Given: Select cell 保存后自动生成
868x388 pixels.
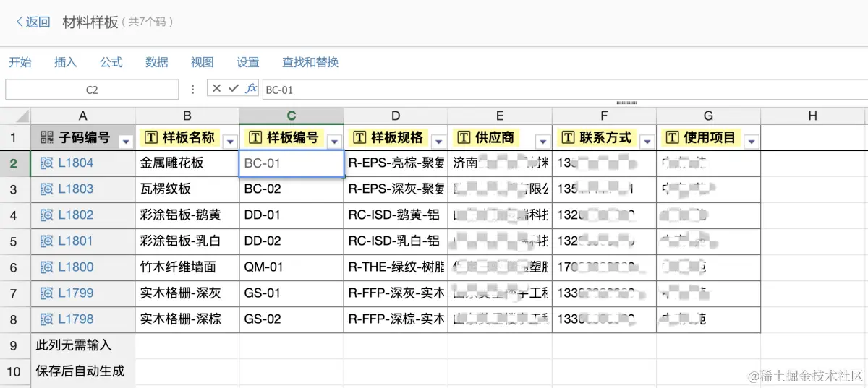Looking at the screenshot, I should coord(83,371).
